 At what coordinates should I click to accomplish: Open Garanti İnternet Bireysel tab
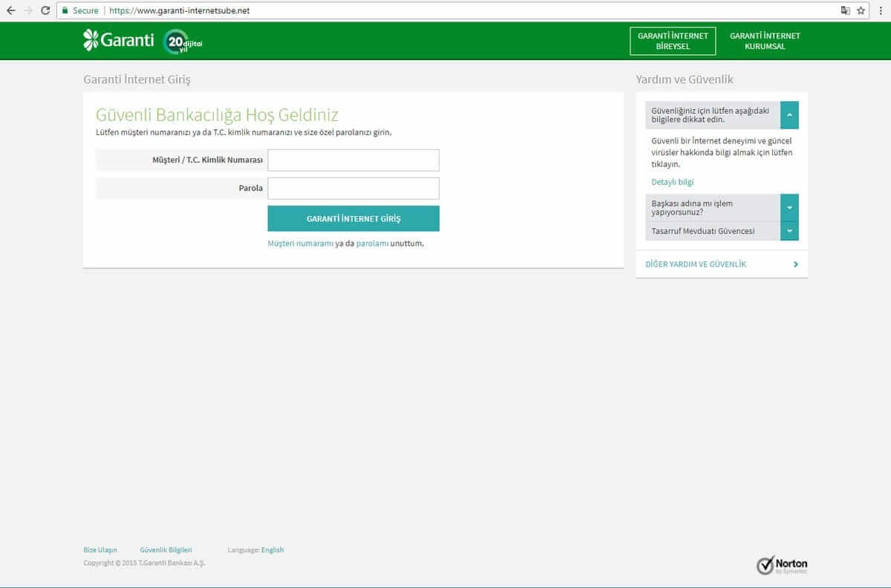[x=673, y=41]
